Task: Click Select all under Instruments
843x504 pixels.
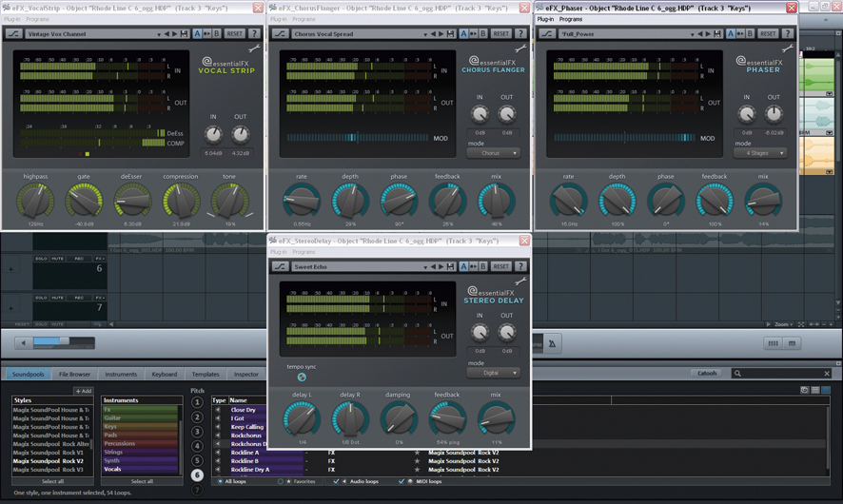Action: pyautogui.click(x=142, y=481)
